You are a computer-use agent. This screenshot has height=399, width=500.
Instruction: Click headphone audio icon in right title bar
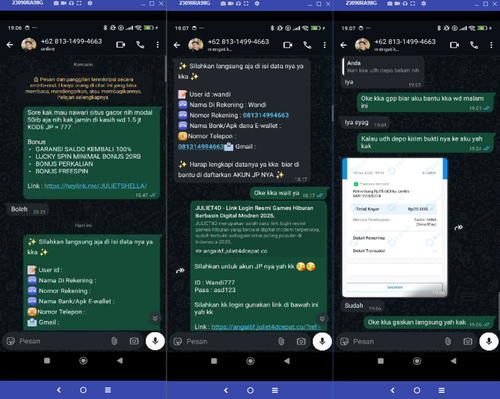405,3
